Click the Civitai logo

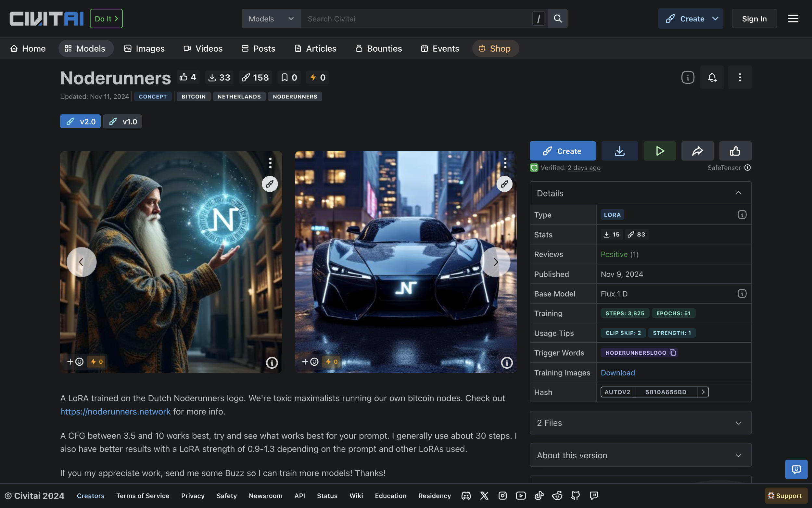coord(46,19)
